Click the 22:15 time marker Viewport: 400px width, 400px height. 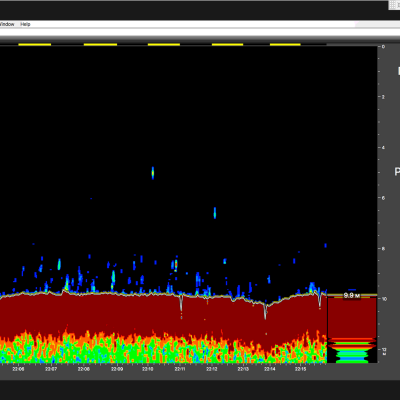click(300, 369)
